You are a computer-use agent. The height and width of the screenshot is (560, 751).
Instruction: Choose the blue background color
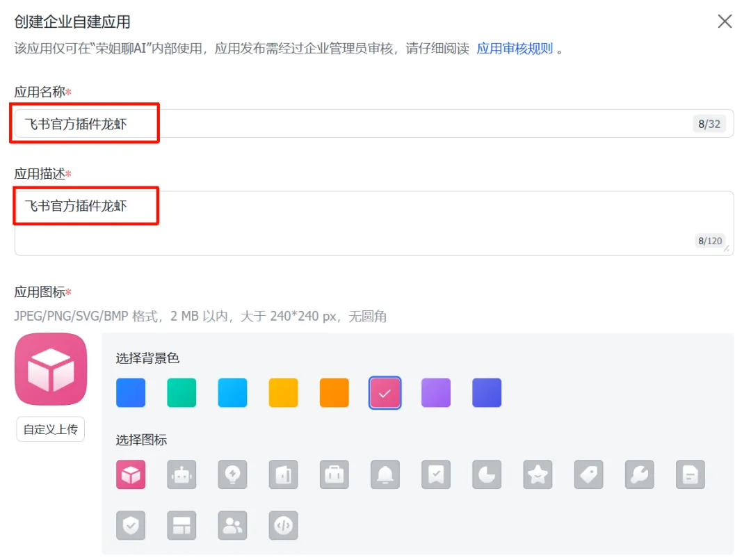pos(131,393)
